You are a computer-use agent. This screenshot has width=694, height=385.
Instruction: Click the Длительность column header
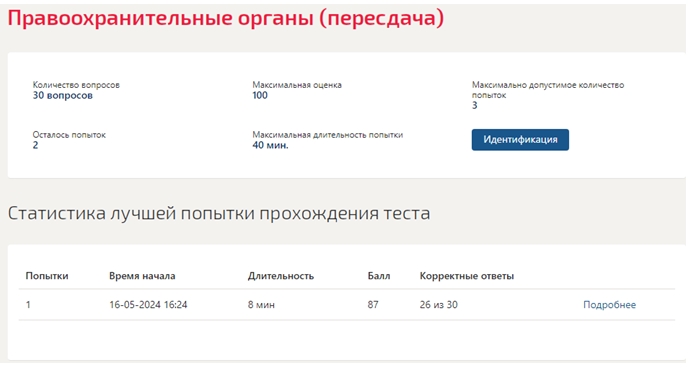click(x=281, y=276)
